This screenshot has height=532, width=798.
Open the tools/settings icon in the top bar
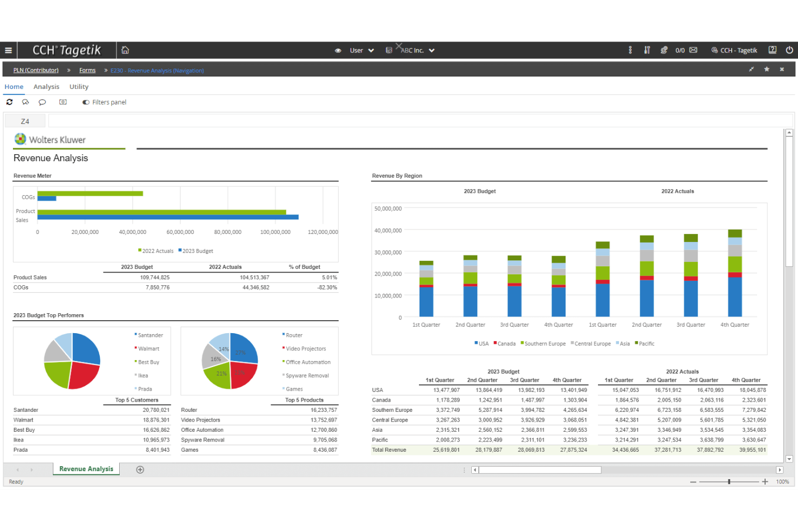pyautogui.click(x=647, y=50)
